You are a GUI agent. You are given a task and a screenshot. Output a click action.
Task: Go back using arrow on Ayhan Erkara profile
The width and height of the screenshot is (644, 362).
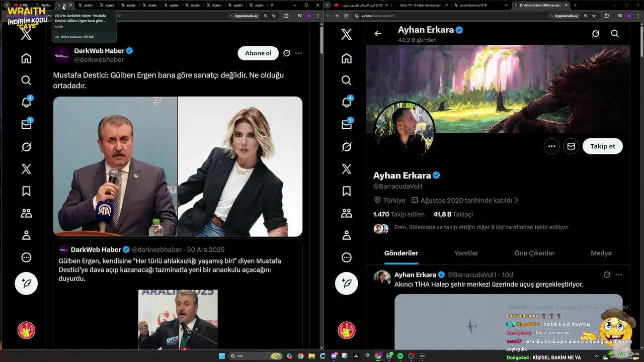click(x=378, y=34)
